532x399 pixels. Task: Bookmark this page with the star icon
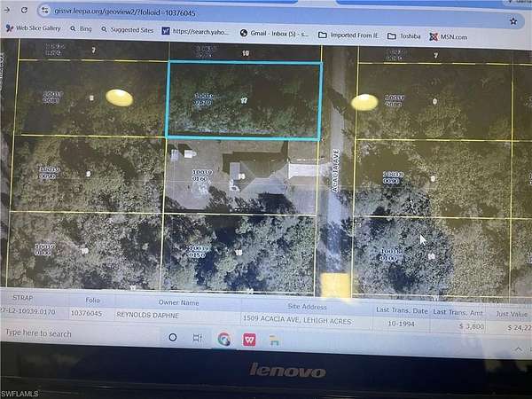tap(513, 21)
